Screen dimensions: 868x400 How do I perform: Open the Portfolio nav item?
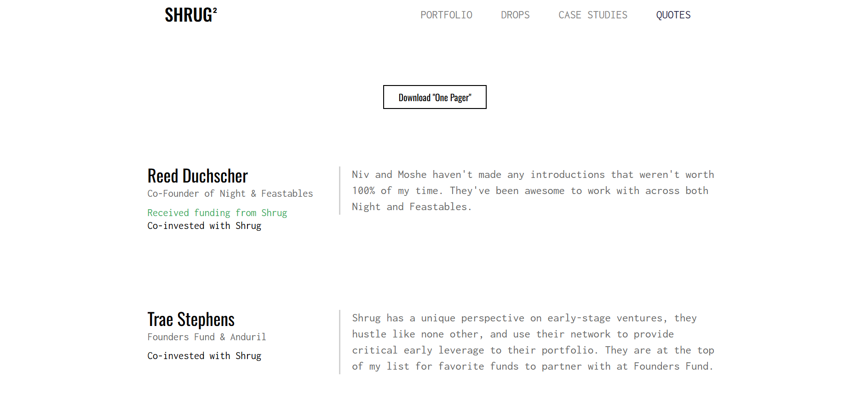[446, 15]
